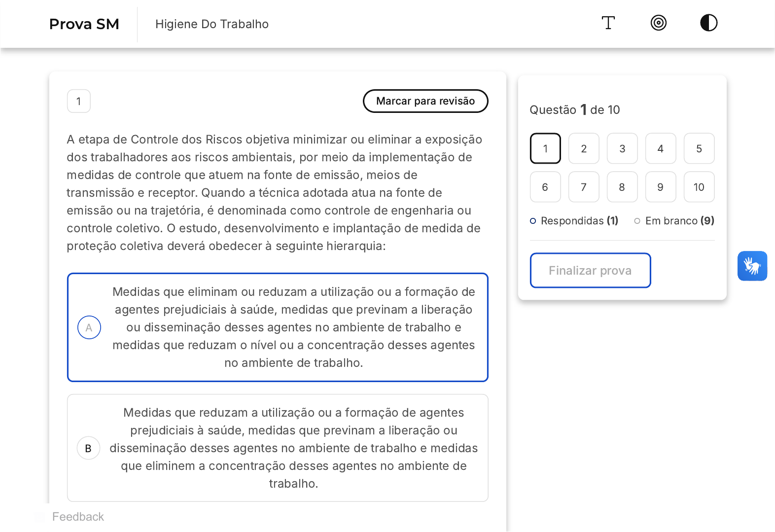The image size is (775, 532).
Task: Switch to question 6
Action: (545, 187)
